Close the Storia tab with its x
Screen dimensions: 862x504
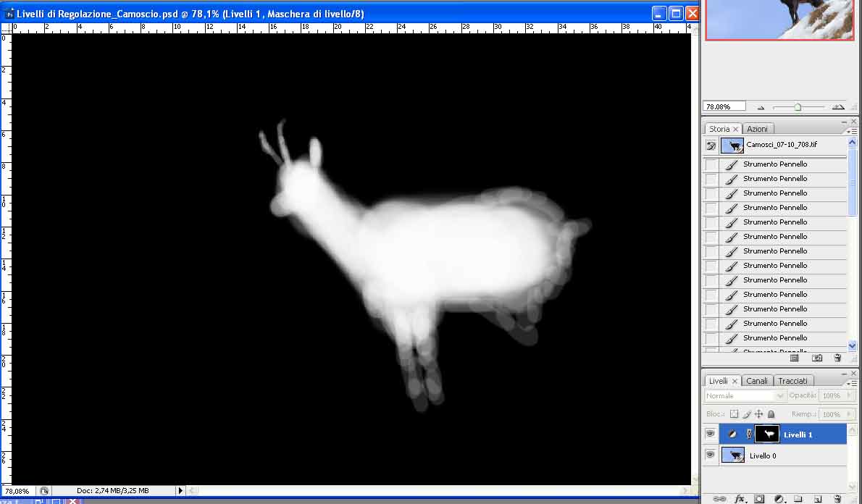coord(735,129)
